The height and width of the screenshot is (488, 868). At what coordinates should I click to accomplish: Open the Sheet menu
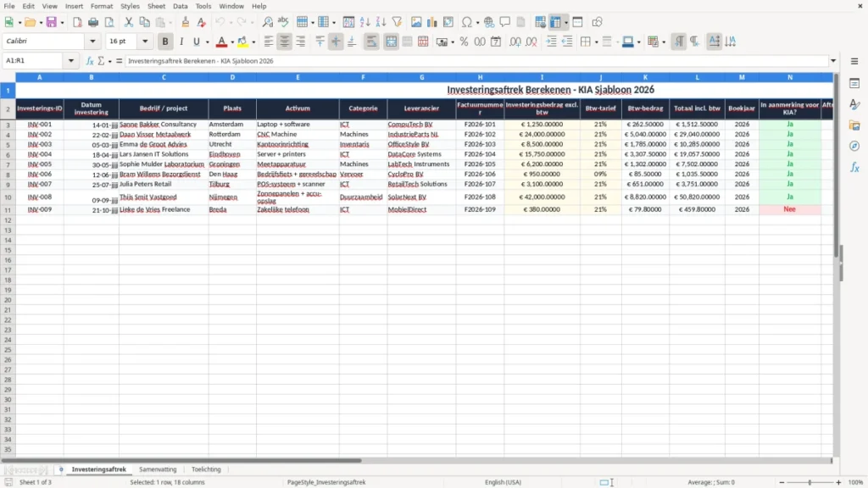click(x=156, y=6)
